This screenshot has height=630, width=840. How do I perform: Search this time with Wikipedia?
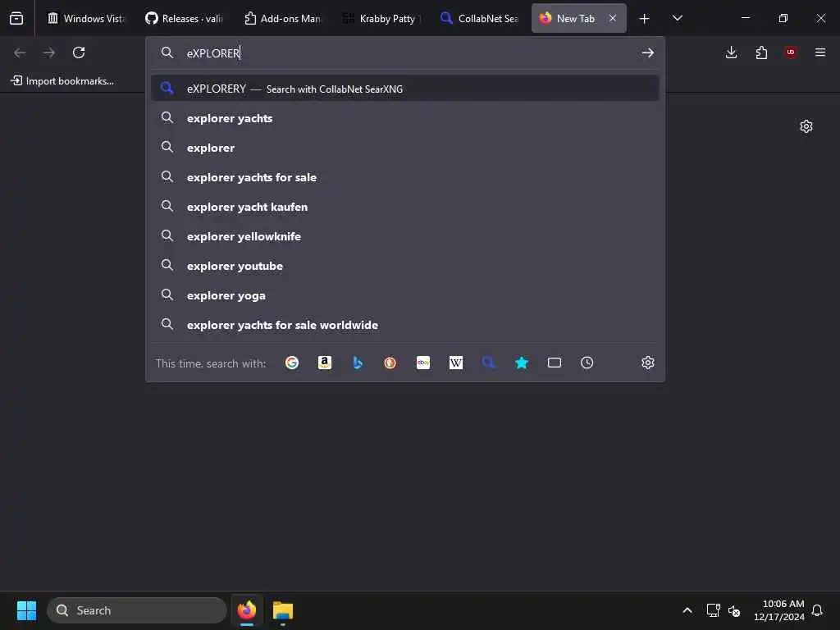click(x=456, y=363)
